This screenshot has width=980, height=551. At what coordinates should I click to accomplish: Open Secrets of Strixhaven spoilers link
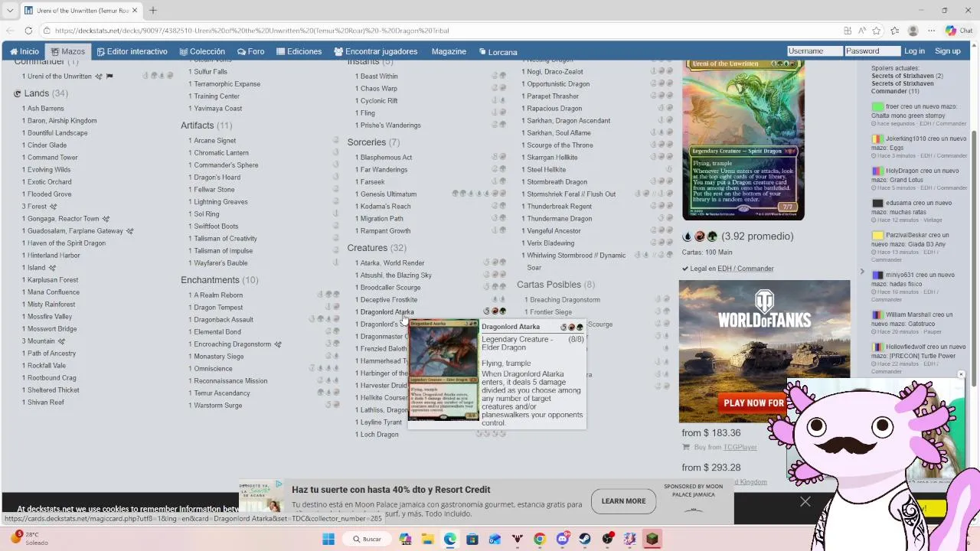pos(903,76)
